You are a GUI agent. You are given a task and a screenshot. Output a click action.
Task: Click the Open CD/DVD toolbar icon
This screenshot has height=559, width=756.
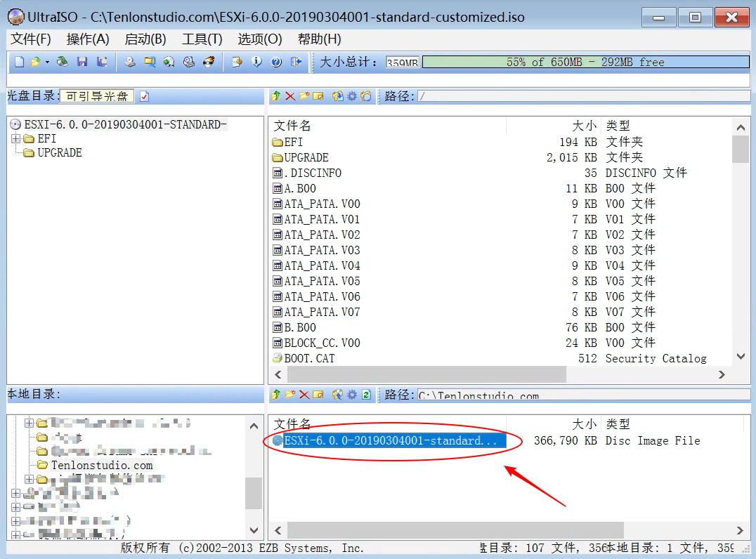click(x=63, y=62)
